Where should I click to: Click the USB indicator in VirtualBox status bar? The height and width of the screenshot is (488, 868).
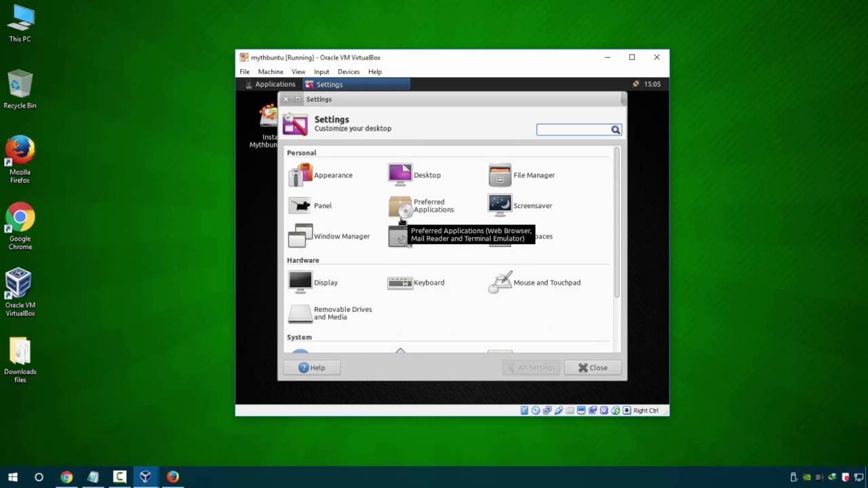559,410
